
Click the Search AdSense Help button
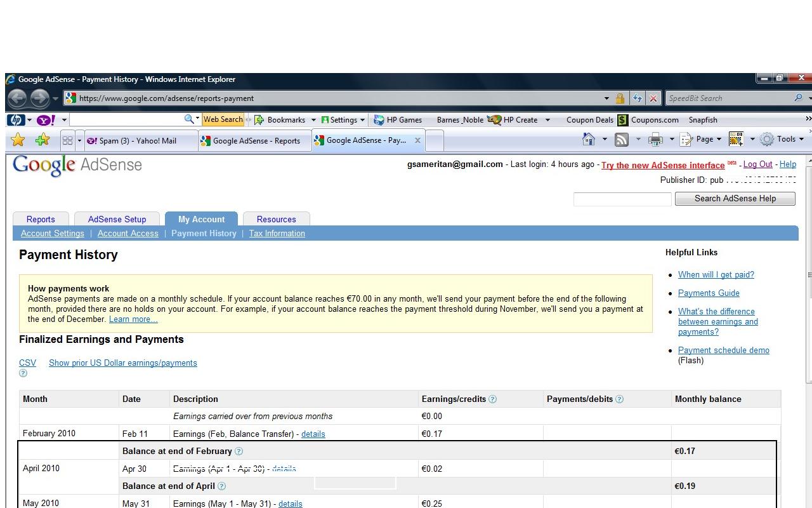(x=735, y=199)
